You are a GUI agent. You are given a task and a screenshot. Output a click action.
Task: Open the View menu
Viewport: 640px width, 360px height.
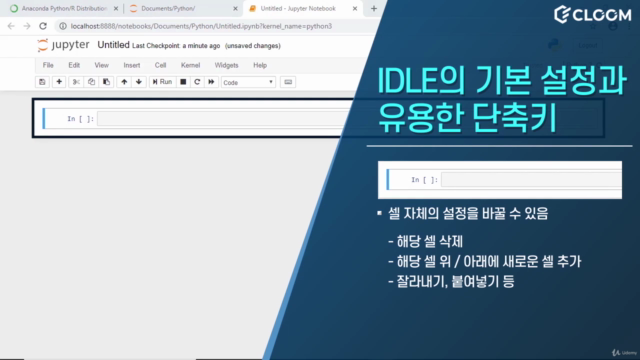tap(102, 65)
